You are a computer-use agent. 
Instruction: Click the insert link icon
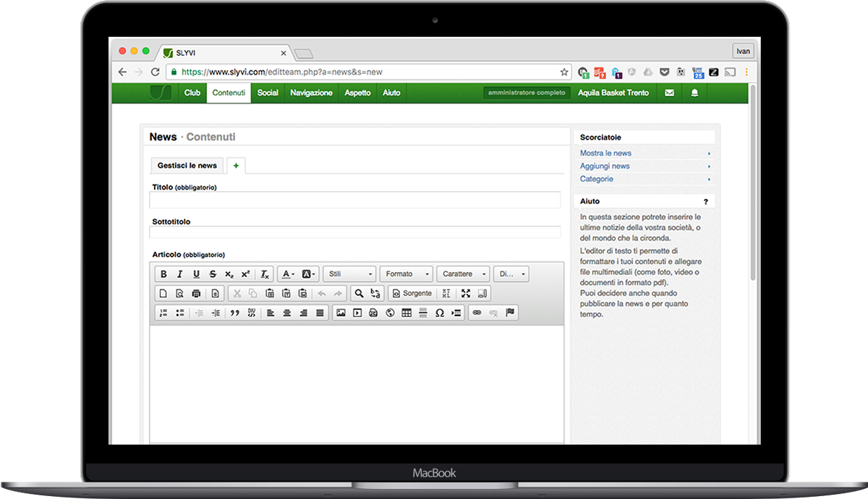tap(477, 313)
